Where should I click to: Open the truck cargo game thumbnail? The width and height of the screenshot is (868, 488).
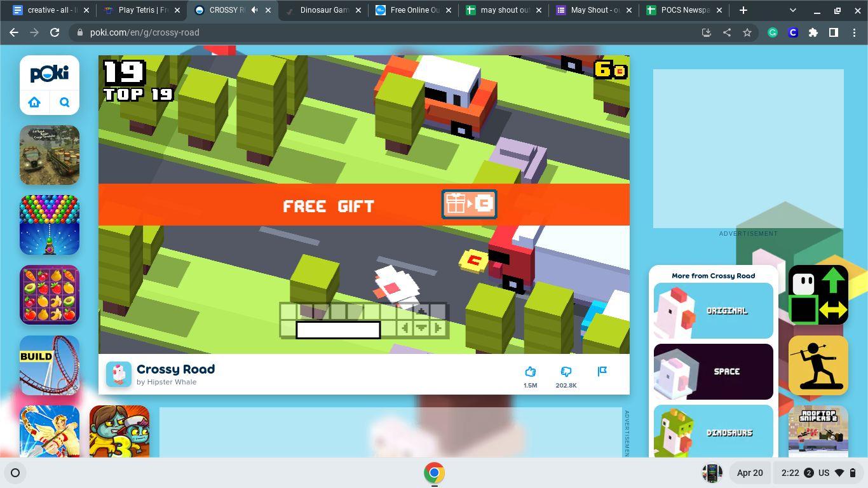[50, 155]
